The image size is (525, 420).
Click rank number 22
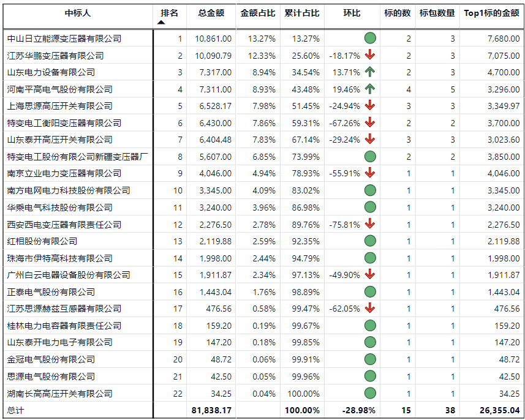click(x=178, y=394)
